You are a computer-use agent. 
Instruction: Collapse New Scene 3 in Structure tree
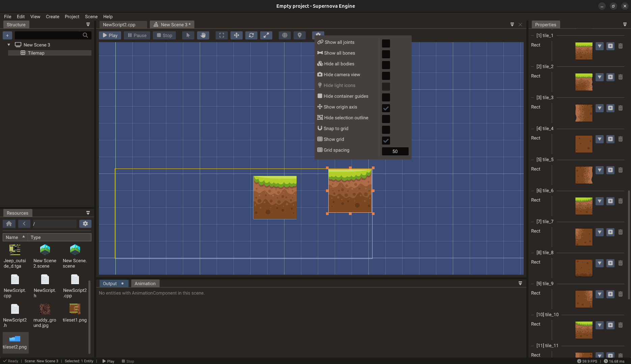pos(8,44)
